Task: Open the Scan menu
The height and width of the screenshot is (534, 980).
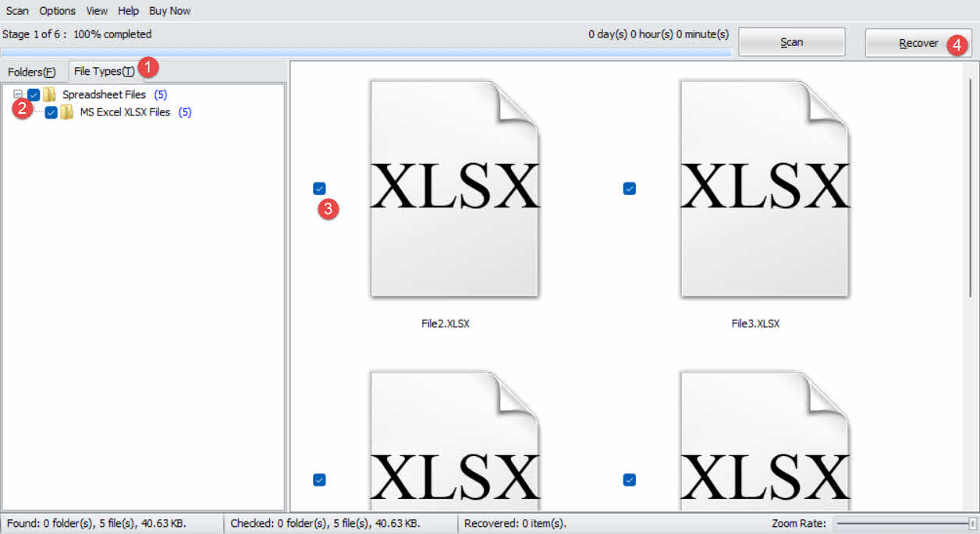Action: 17,11
